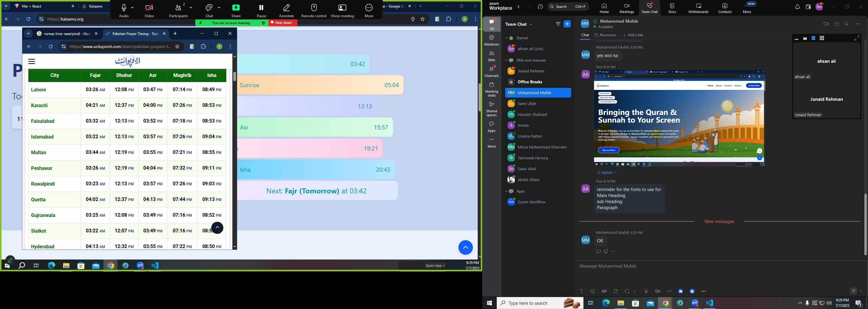Image resolution: width=868 pixels, height=309 pixels.
Task: Collapse the Apps section in chat list
Action: tap(506, 191)
